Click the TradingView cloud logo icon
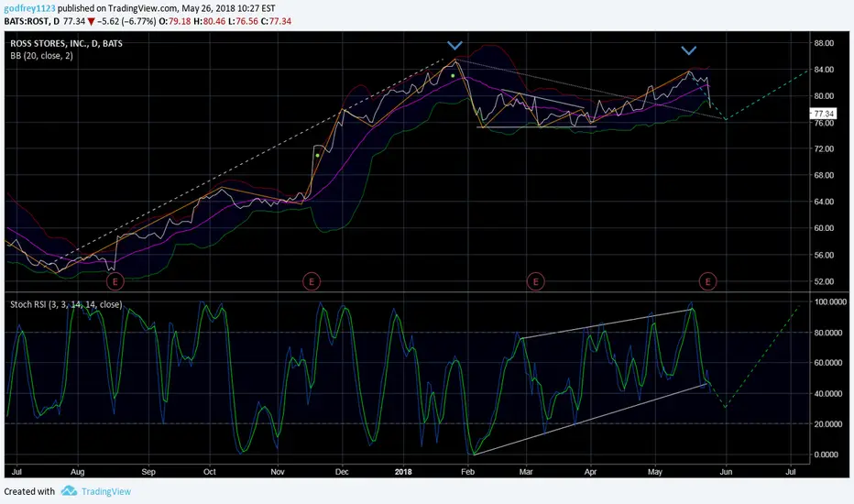The width and height of the screenshot is (854, 504). pos(69,491)
